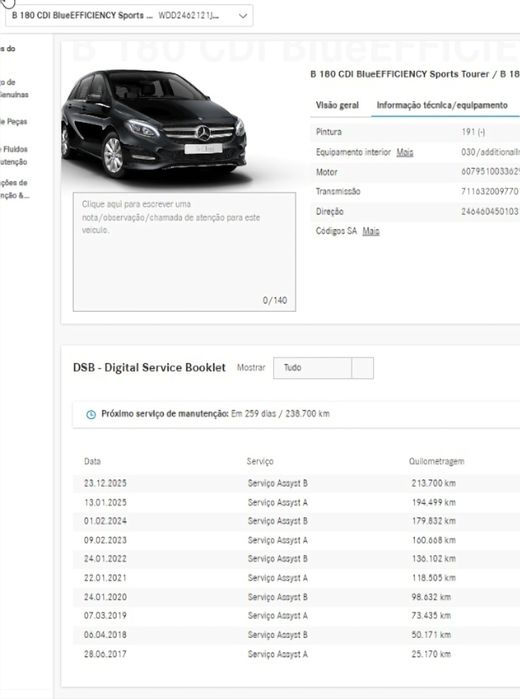
Task: Click the Pintura row label
Action: pos(329,132)
